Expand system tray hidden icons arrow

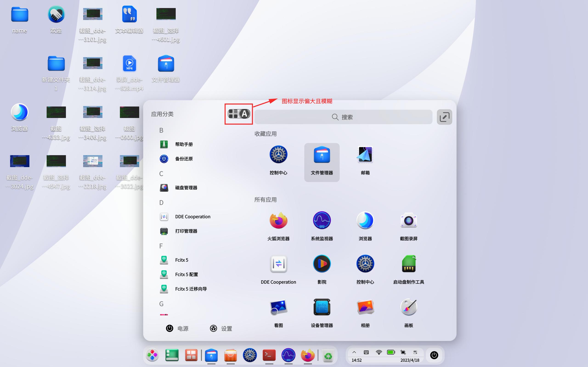pyautogui.click(x=354, y=352)
